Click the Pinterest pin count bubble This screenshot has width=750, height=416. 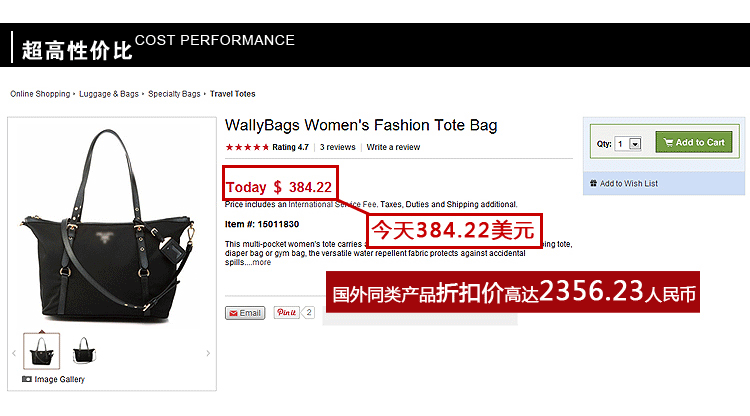[x=309, y=312]
